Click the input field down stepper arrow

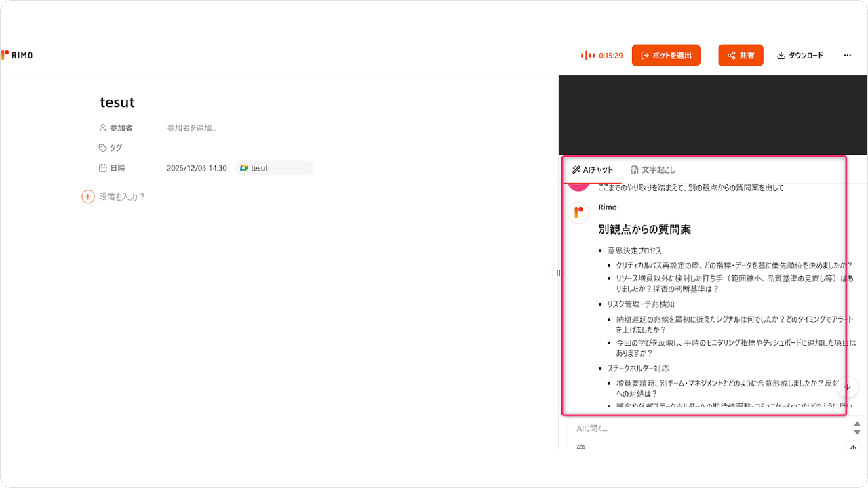tap(857, 432)
